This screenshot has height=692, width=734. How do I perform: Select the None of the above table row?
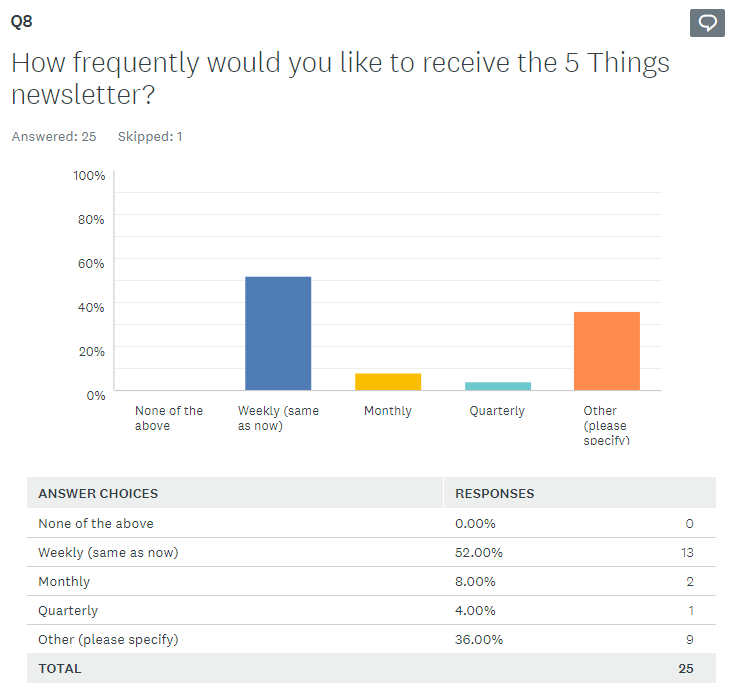96,523
